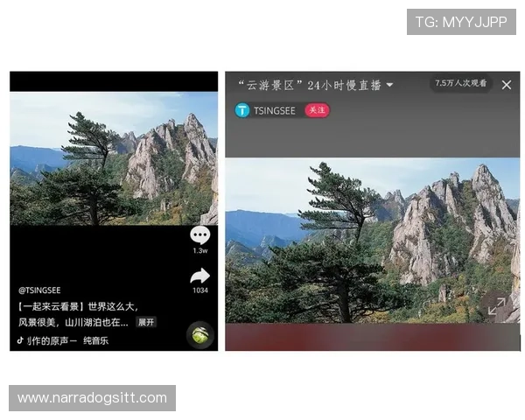
Task: Tap the share arrow icon above 1034
Action: 199,276
